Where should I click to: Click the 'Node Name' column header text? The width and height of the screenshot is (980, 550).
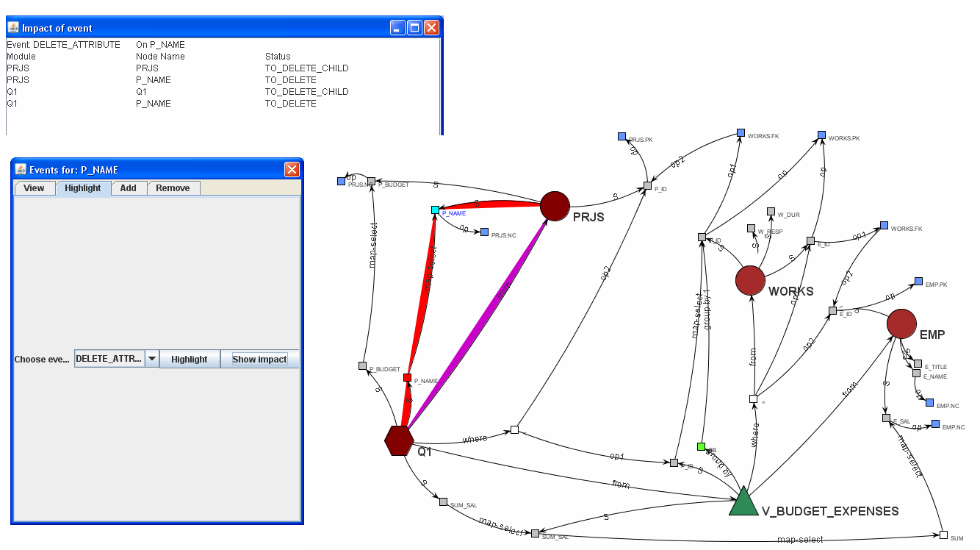click(x=160, y=57)
